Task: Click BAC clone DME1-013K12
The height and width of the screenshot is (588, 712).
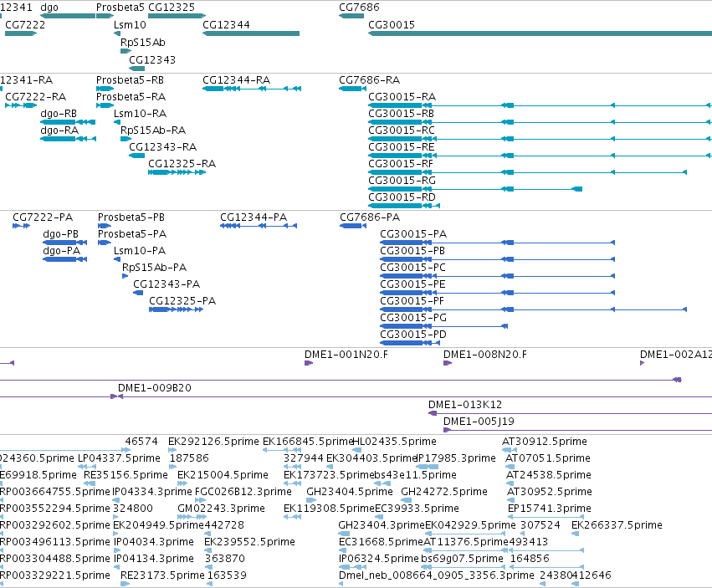Action: (465, 405)
